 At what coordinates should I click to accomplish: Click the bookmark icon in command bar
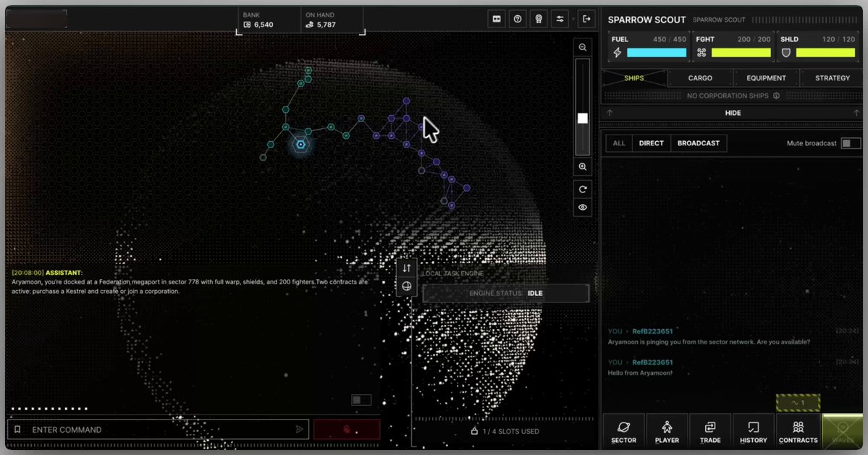coord(17,430)
